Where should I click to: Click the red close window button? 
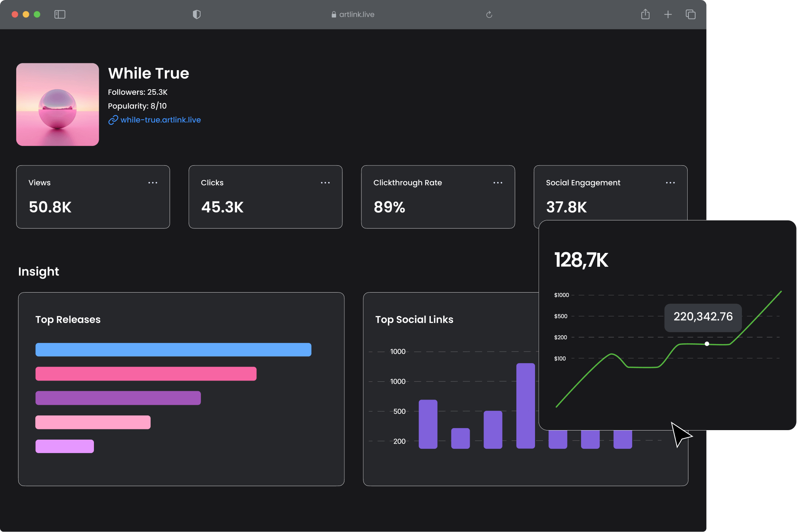(15, 15)
